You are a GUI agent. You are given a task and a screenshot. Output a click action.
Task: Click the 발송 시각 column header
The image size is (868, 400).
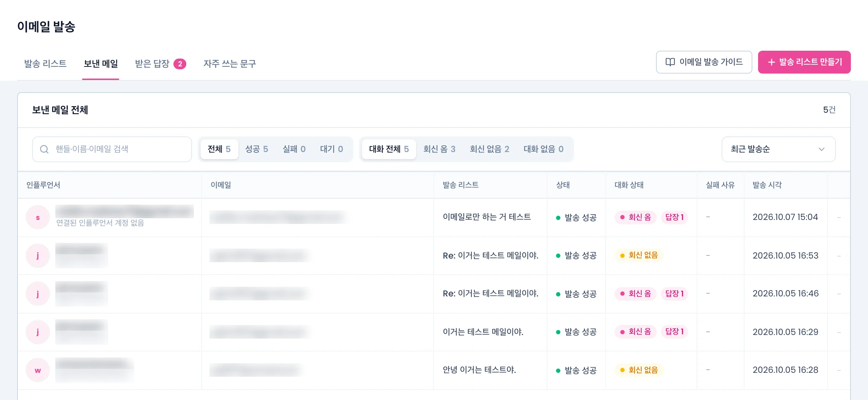(767, 185)
